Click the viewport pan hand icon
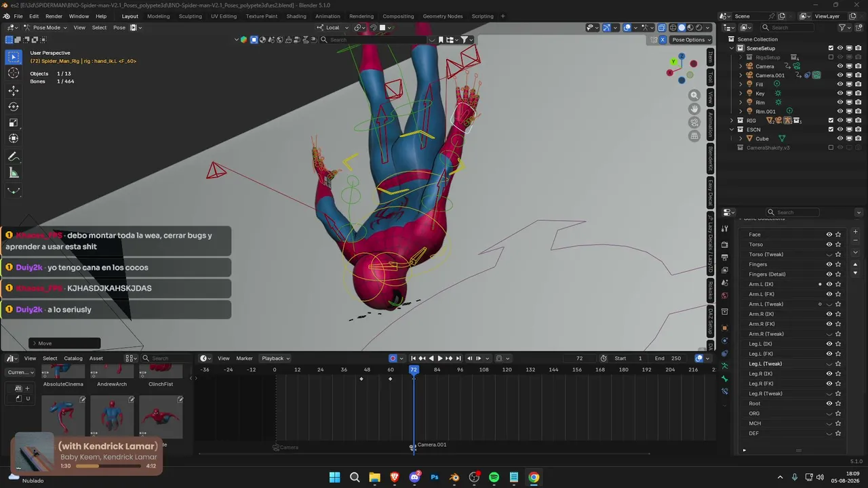 coord(694,109)
